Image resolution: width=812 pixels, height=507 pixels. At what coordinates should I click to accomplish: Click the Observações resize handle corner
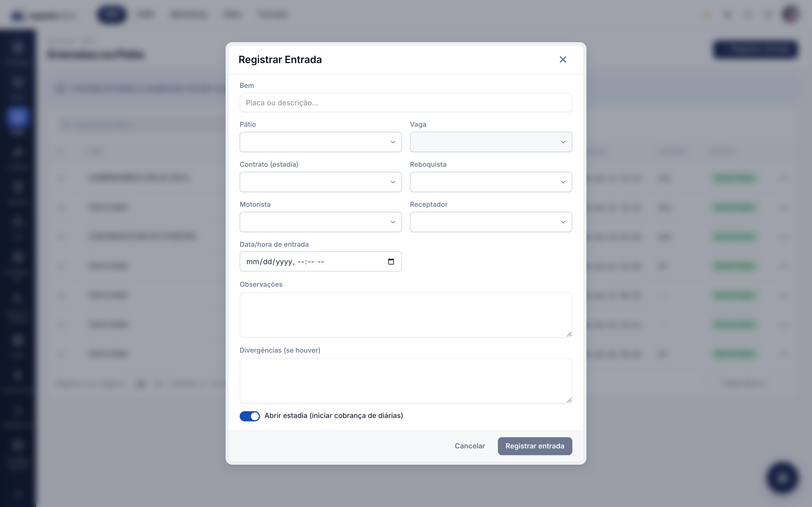click(569, 334)
